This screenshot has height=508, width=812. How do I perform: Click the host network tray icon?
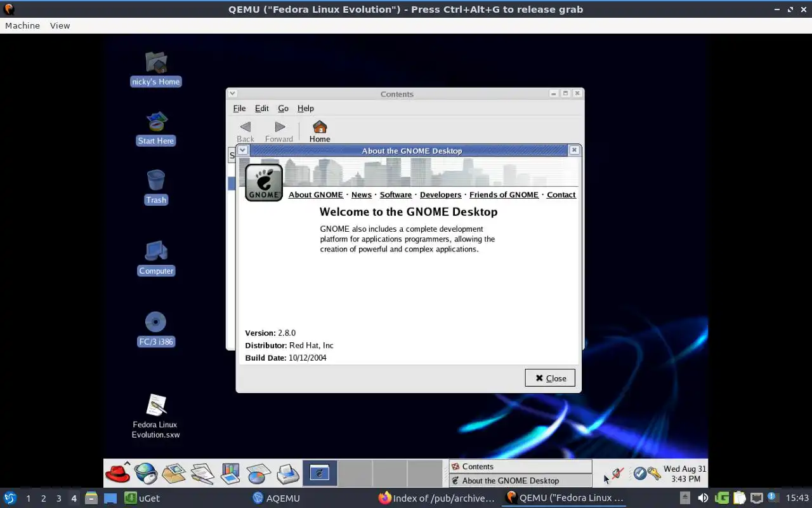pyautogui.click(x=756, y=498)
